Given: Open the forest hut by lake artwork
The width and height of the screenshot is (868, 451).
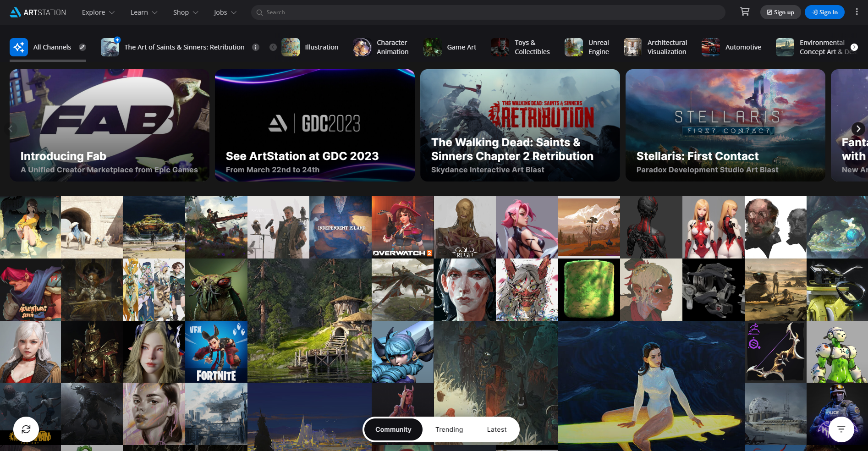Looking at the screenshot, I should pyautogui.click(x=309, y=320).
